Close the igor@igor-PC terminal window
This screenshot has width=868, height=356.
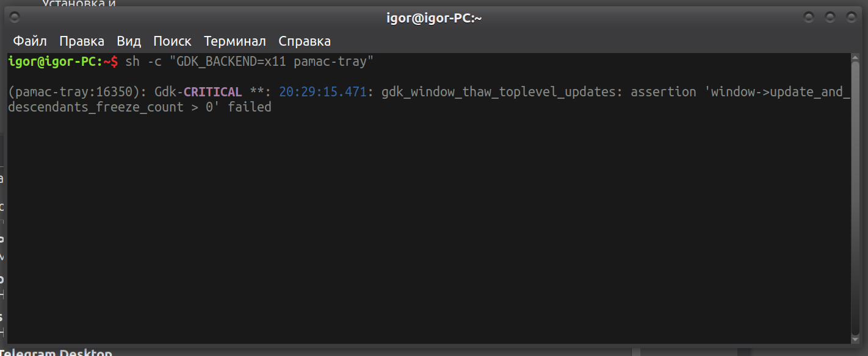click(x=850, y=17)
